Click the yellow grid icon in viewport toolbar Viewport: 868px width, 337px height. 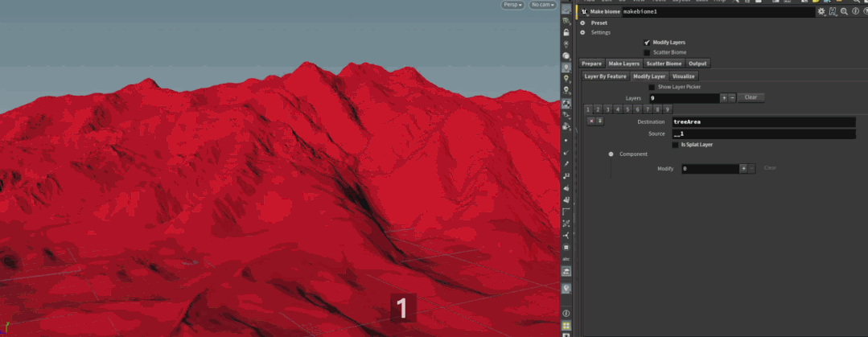click(x=566, y=326)
